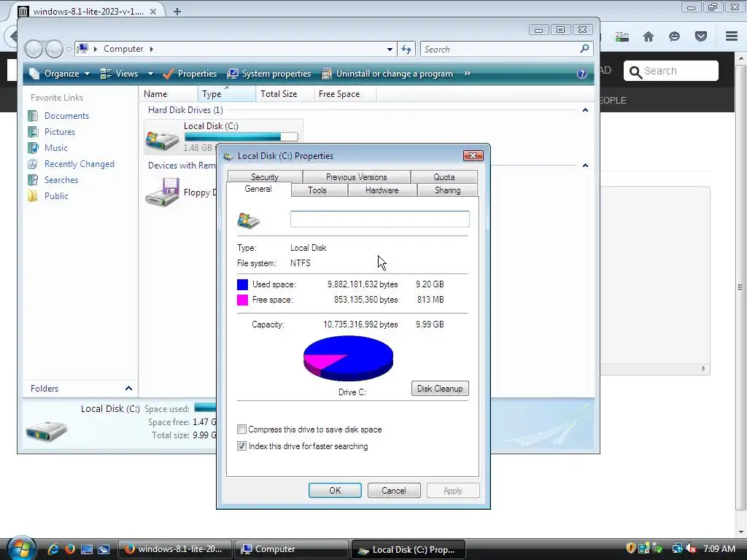Viewport: 747px width, 560px height.
Task: Click the web page Search field
Action: pos(671,71)
